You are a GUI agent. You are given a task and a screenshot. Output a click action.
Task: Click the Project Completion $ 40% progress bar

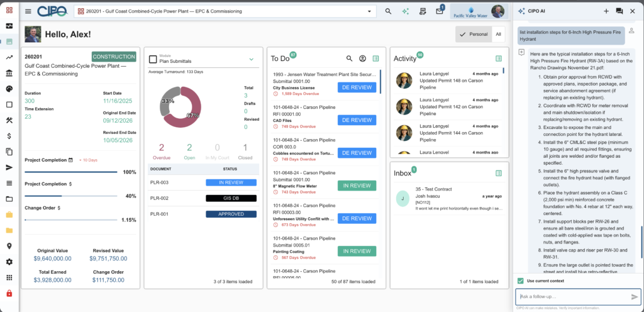click(70, 196)
